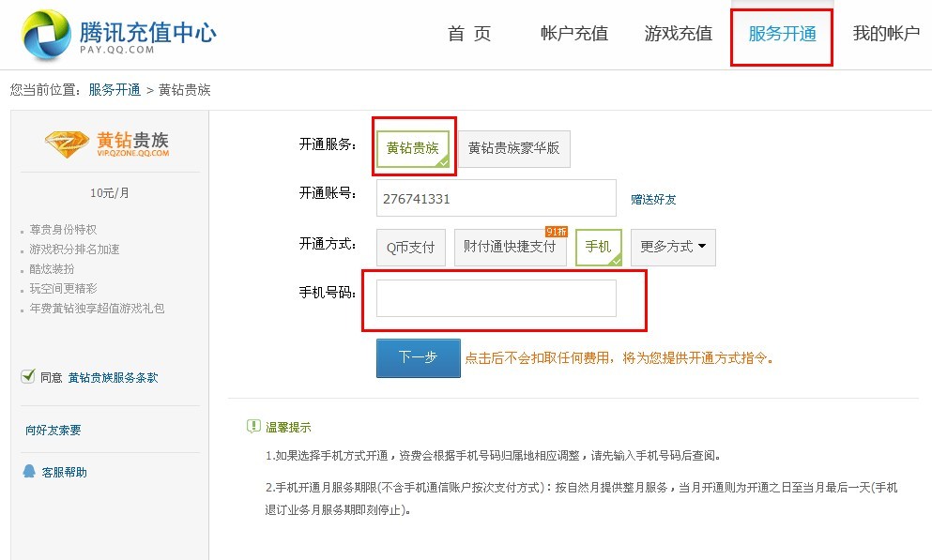The width and height of the screenshot is (932, 560).
Task: Click the 温馨提示 exclamation icon
Action: [253, 427]
